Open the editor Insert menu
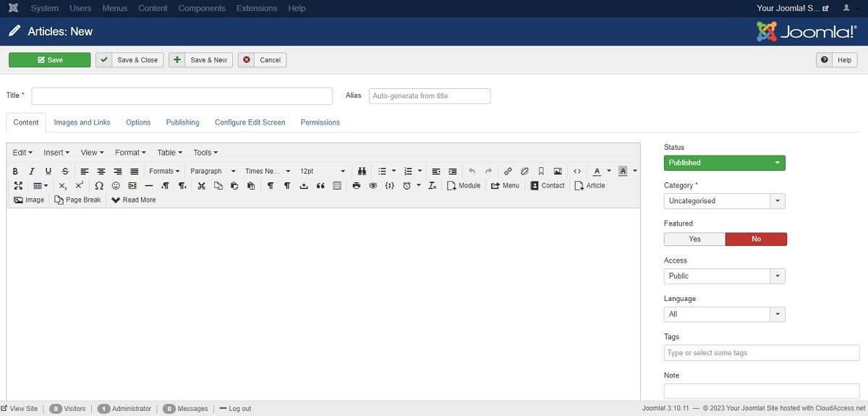 pos(56,153)
